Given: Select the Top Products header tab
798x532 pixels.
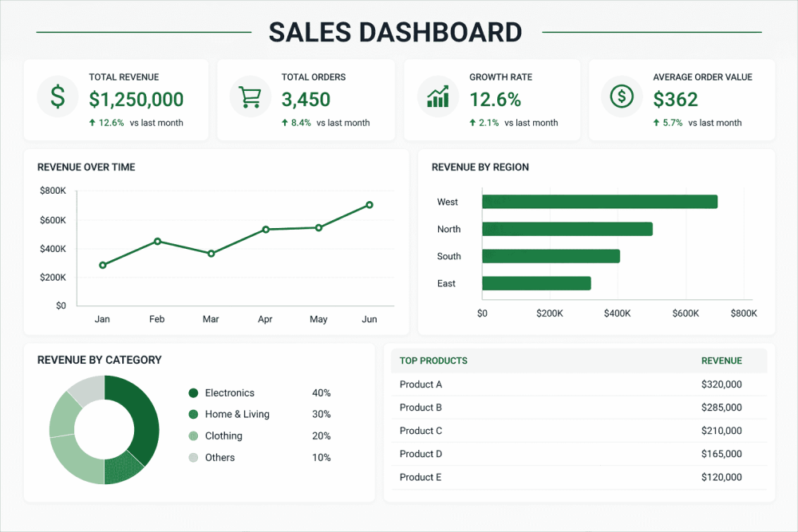Looking at the screenshot, I should tap(433, 361).
